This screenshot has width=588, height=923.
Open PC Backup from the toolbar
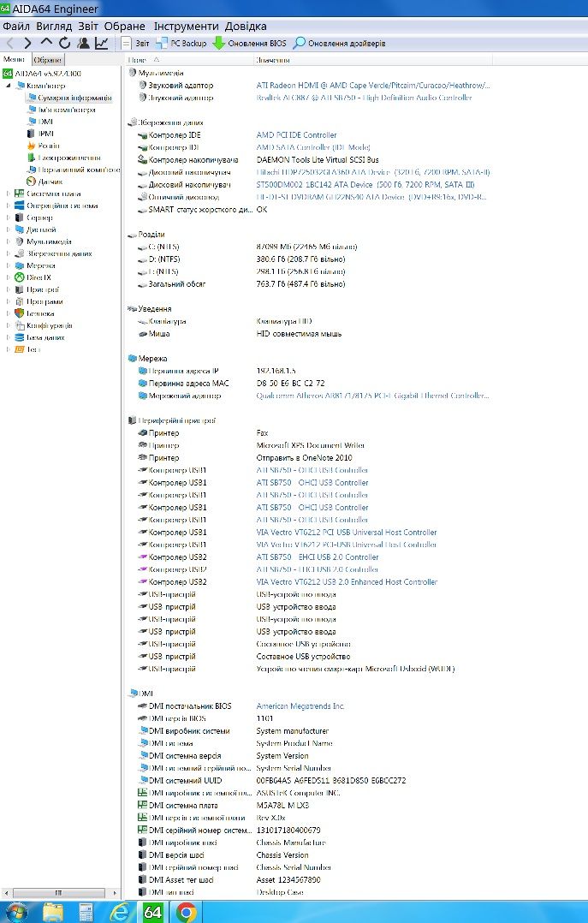(x=181, y=43)
